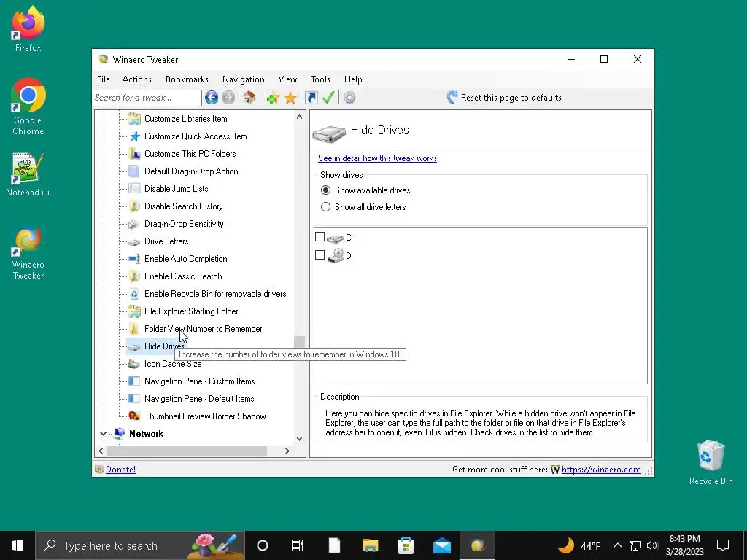The height and width of the screenshot is (560, 747).
Task: Click Thumbnail Preview Border Shadow icon
Action: tap(134, 416)
